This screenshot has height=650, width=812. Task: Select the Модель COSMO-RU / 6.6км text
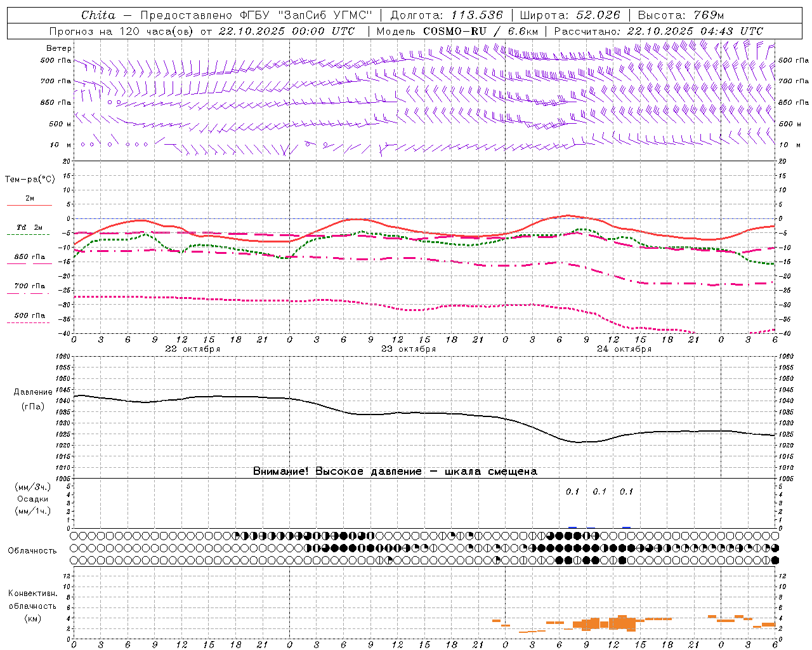(457, 31)
